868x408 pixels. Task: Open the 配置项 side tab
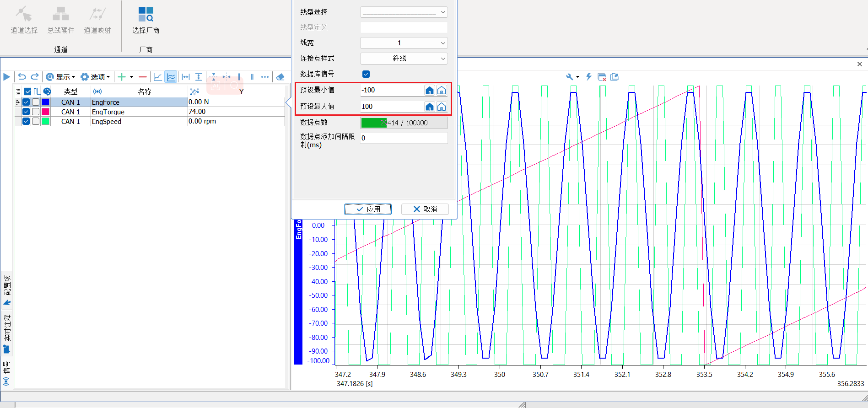coord(7,290)
